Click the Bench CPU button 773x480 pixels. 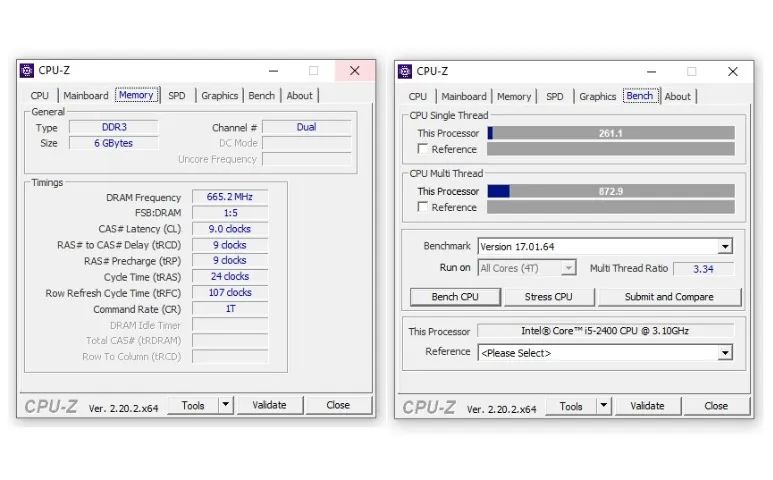[x=455, y=297]
